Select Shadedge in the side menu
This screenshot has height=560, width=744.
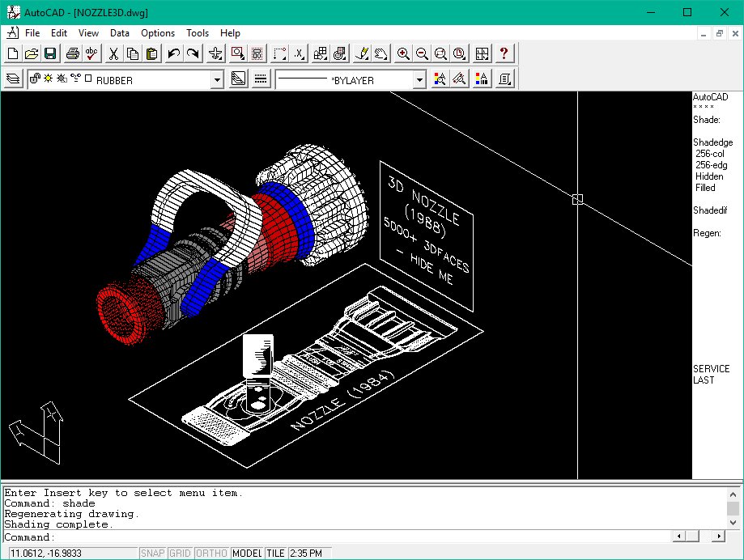(712, 142)
